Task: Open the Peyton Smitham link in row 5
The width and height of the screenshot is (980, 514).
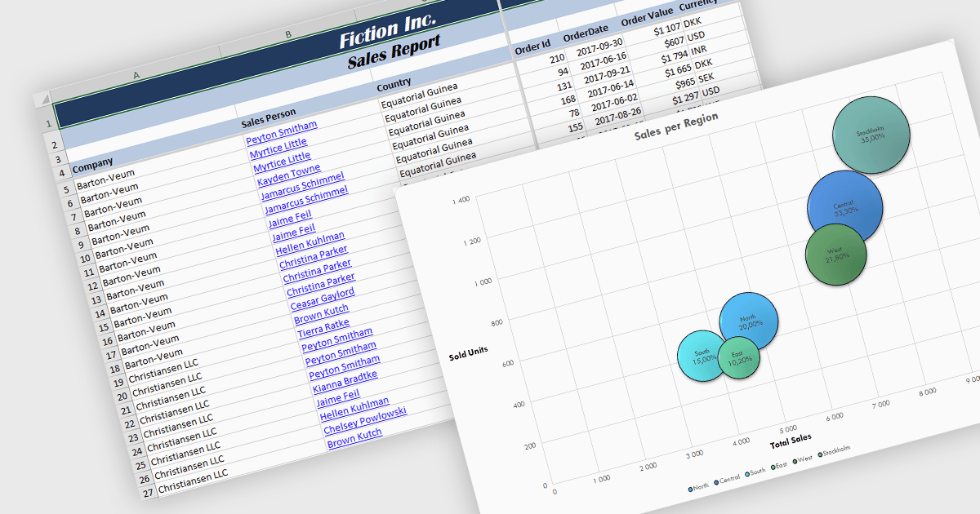Action: coord(281,134)
